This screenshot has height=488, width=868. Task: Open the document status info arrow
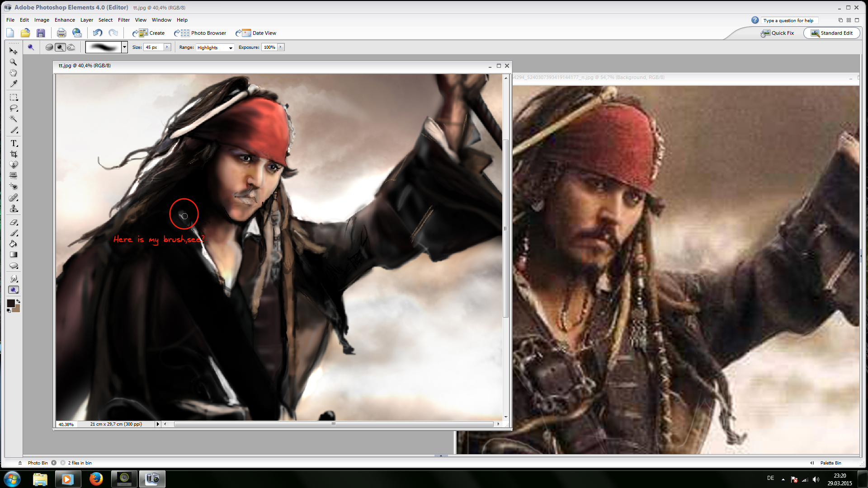pos(158,424)
